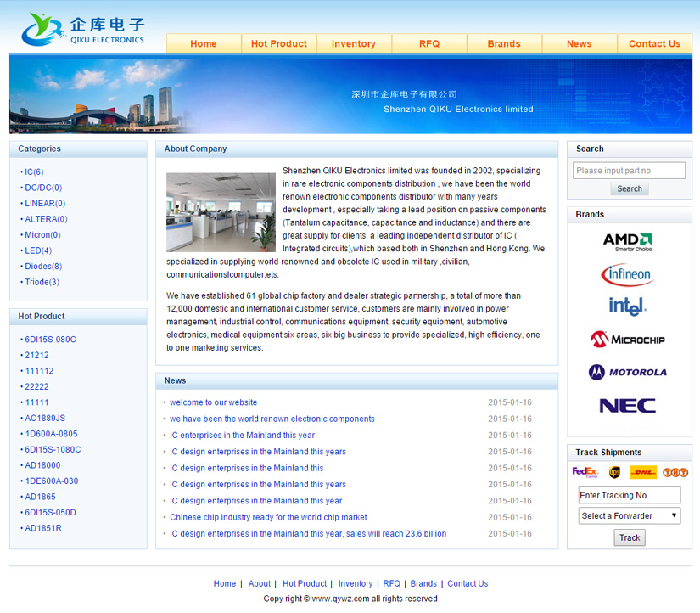Open 'welcome to our website' news item
Image resolution: width=700 pixels, height=613 pixels.
tap(213, 402)
